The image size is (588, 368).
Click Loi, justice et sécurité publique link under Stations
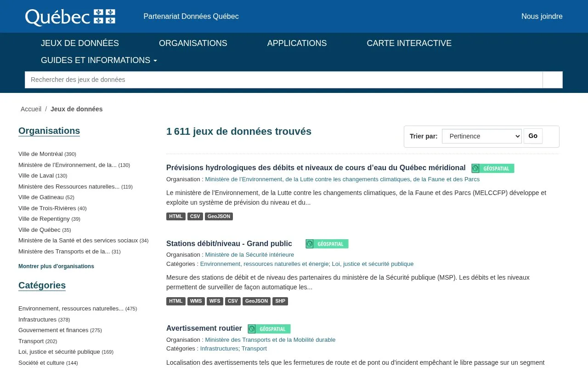pyautogui.click(x=373, y=264)
